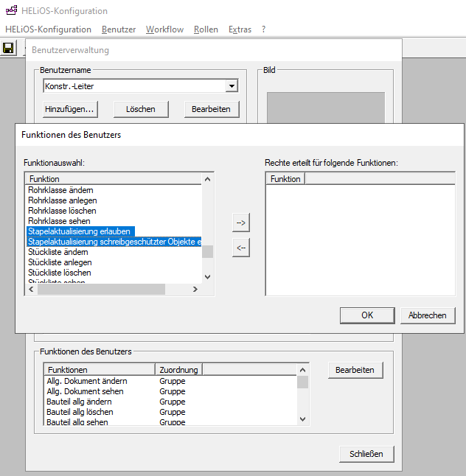Select 'Stapelaktualisierung schreibgeschützter Objekte' row
This screenshot has height=476, width=466.
114,242
